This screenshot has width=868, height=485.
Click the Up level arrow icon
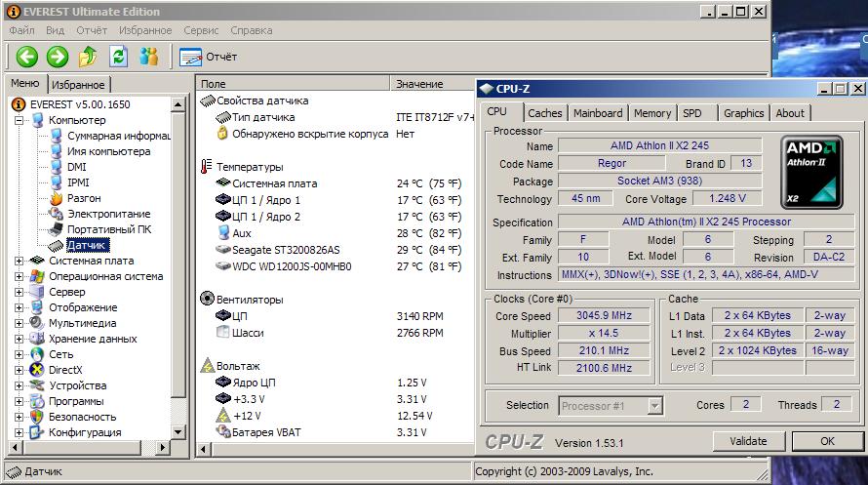88,57
